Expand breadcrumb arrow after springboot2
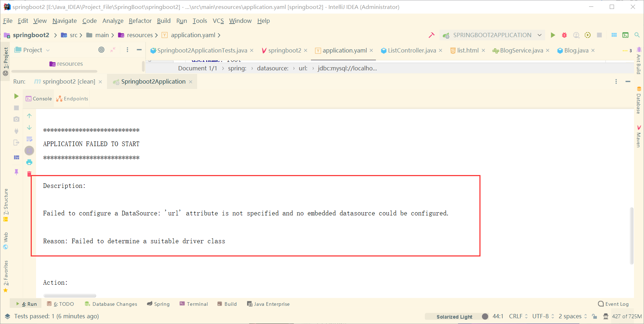The image size is (644, 324). [55, 35]
